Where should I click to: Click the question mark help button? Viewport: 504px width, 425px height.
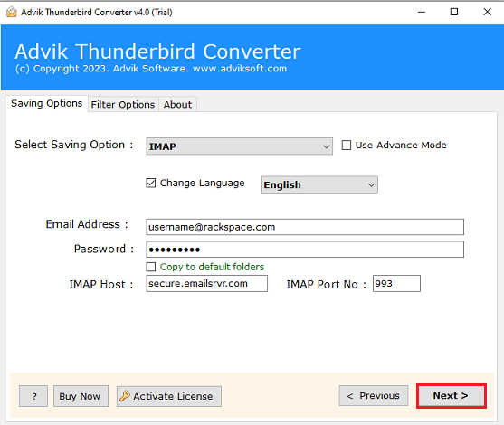pyautogui.click(x=33, y=396)
